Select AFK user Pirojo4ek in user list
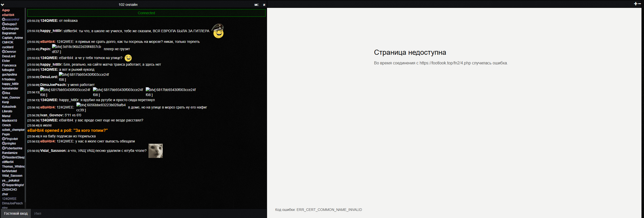Viewport: 644px width, 218px height. [x=10, y=139]
